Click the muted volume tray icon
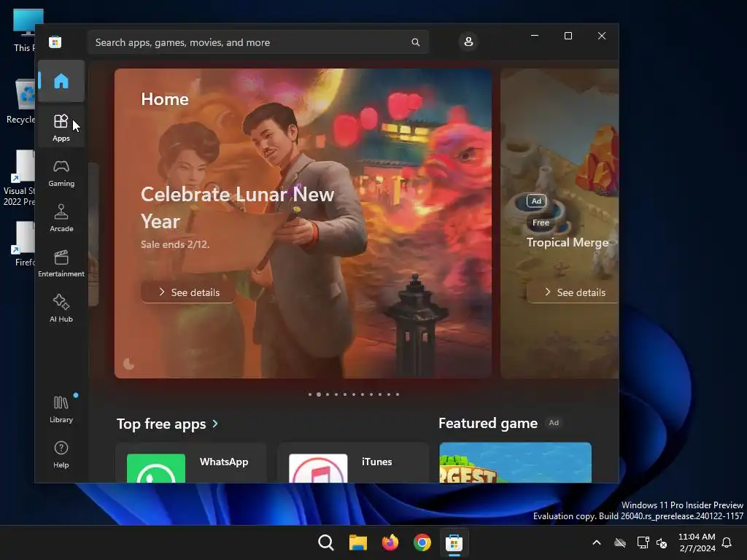Viewport: 747px width, 560px height. point(662,542)
